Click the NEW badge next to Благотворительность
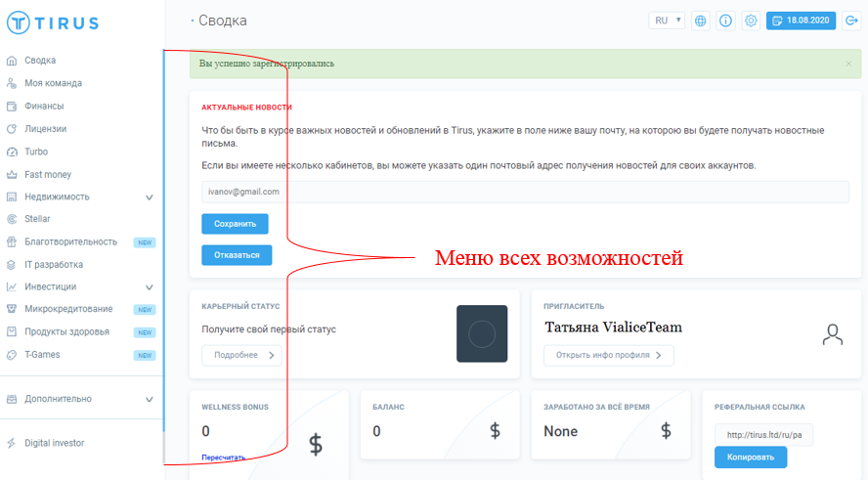868x480 pixels. pos(145,242)
